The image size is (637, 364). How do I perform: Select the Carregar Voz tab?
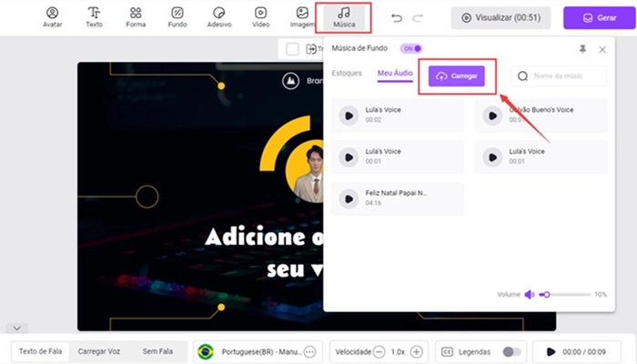click(x=98, y=351)
